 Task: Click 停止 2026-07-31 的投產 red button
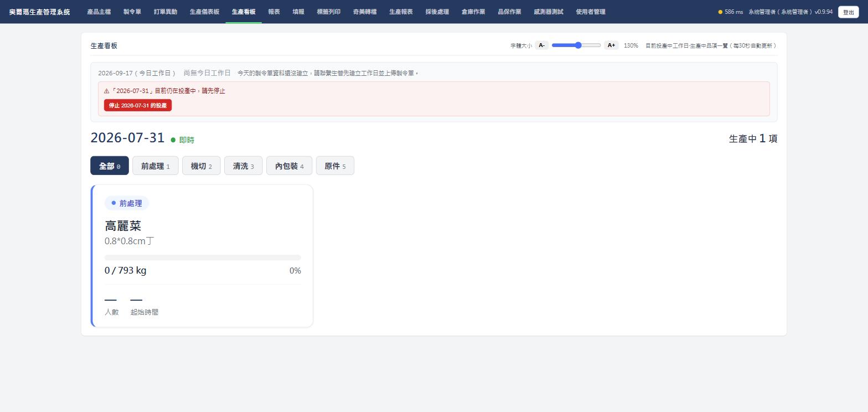(x=138, y=105)
